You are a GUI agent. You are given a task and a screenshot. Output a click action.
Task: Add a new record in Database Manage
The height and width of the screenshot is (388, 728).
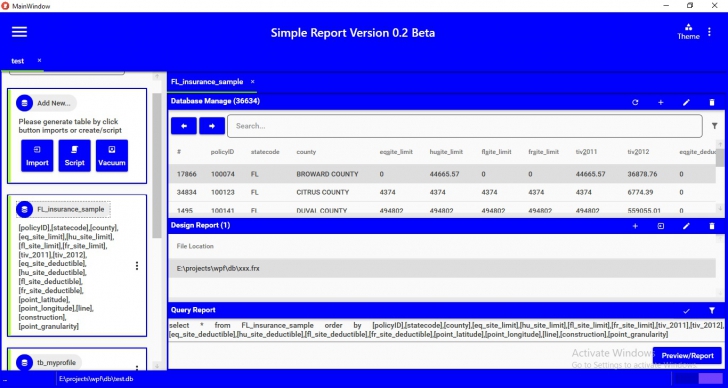661,103
